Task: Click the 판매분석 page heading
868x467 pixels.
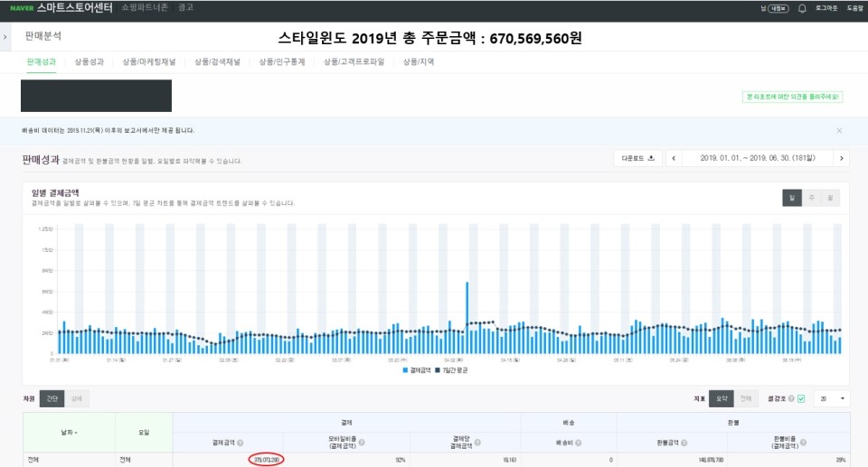Action: (x=43, y=36)
